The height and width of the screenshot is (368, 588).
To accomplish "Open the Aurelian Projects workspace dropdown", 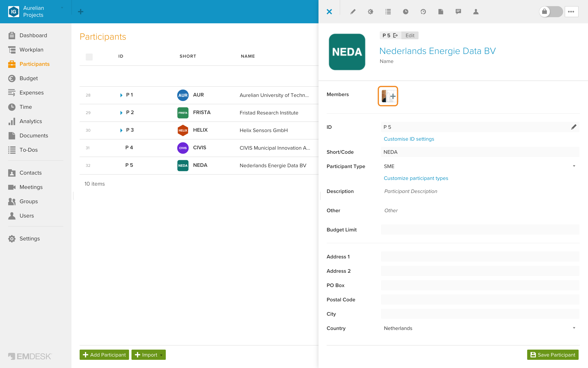I will pyautogui.click(x=62, y=8).
